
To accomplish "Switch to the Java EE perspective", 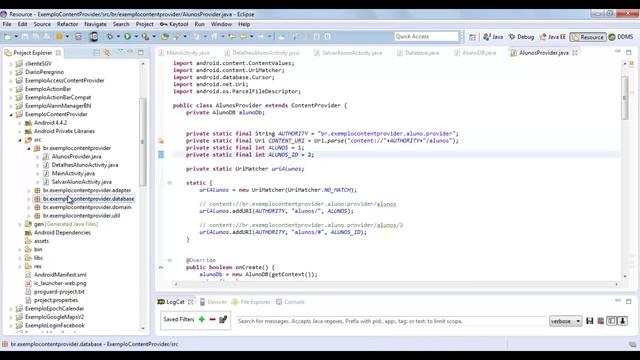I will (x=553, y=37).
